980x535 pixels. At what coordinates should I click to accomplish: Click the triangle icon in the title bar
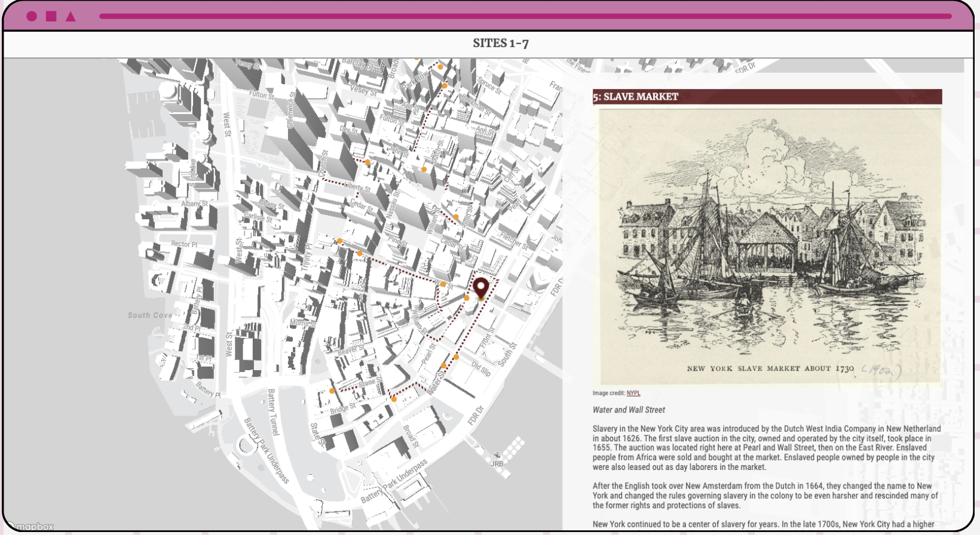[x=71, y=16]
